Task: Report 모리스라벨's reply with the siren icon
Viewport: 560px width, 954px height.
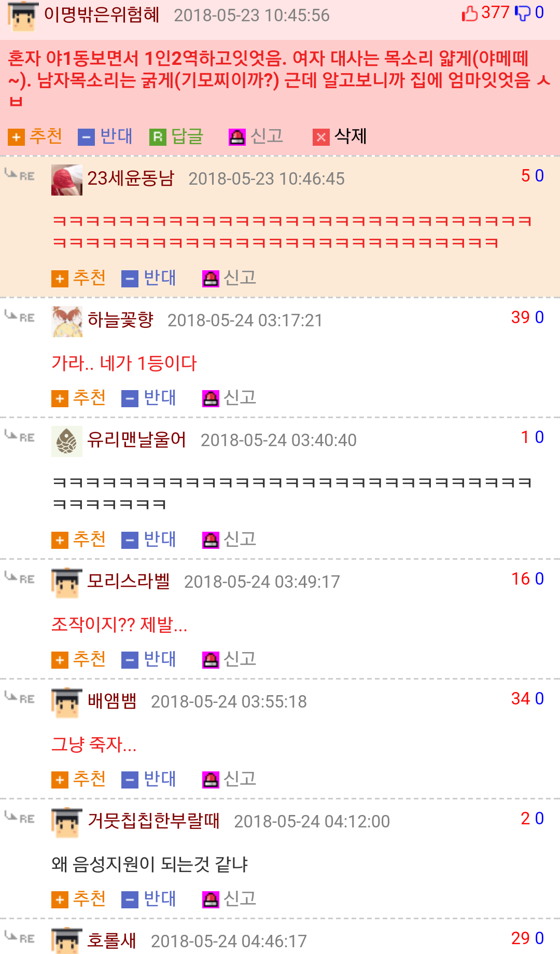Action: (211, 660)
